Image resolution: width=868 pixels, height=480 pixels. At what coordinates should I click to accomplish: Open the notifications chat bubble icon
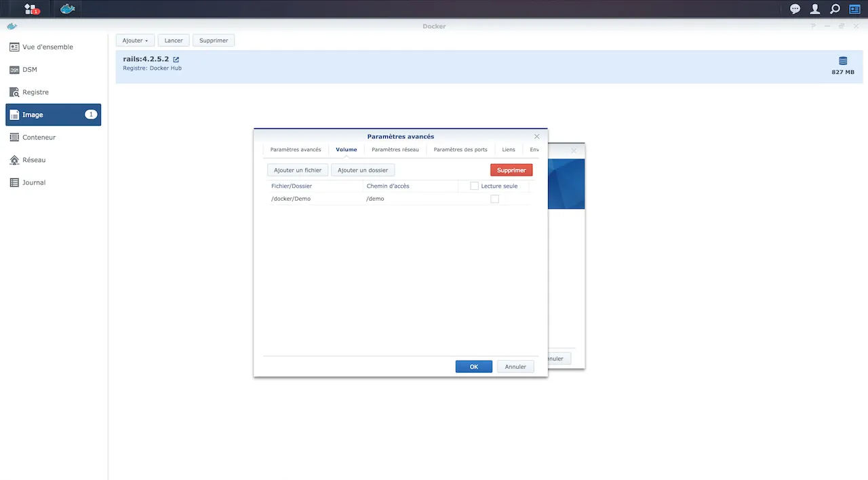point(795,9)
